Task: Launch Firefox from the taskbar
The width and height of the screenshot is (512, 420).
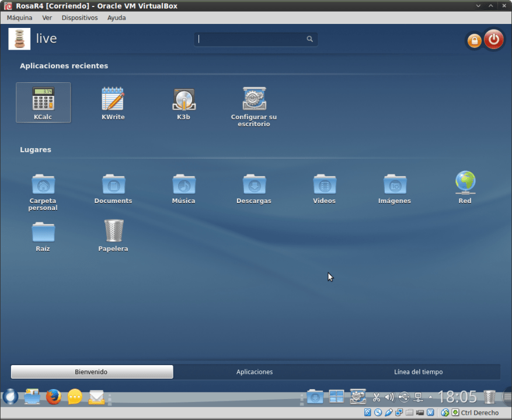Action: click(x=54, y=397)
